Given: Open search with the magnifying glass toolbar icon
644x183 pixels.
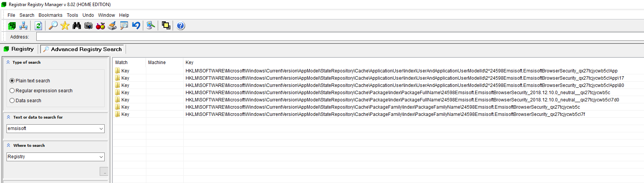Looking at the screenshot, I should coord(53,26).
